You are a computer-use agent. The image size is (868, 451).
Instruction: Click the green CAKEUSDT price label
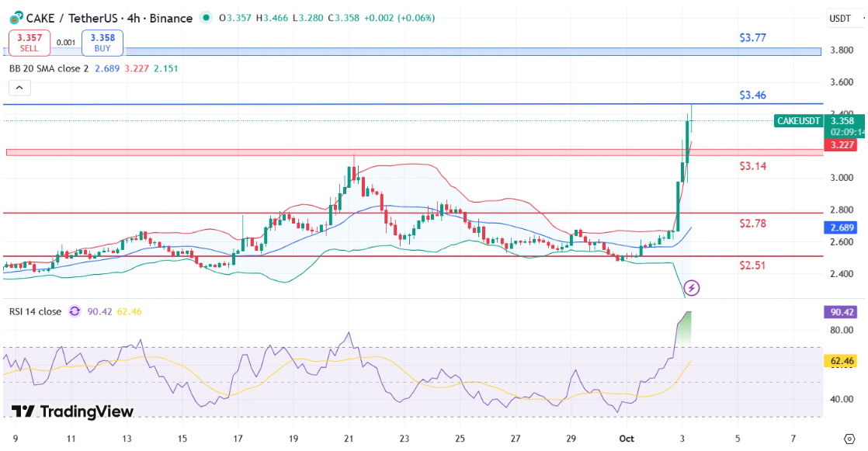[x=798, y=120]
